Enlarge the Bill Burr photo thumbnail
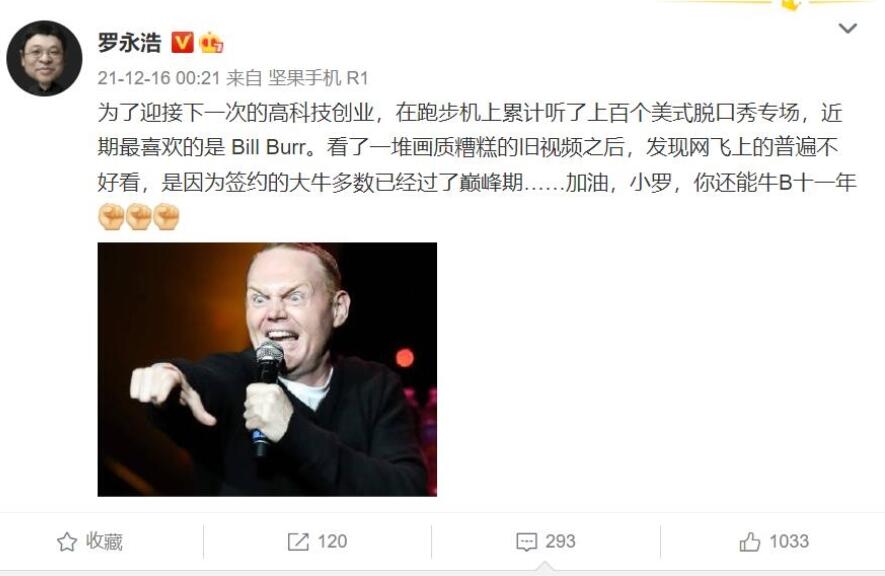The width and height of the screenshot is (885, 576). click(x=267, y=370)
